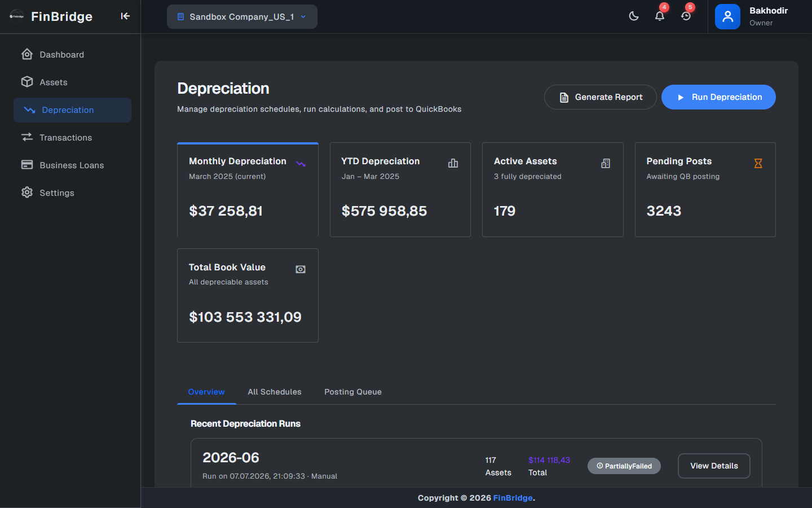Click the Run Depreciation button
812x508 pixels.
click(718, 97)
